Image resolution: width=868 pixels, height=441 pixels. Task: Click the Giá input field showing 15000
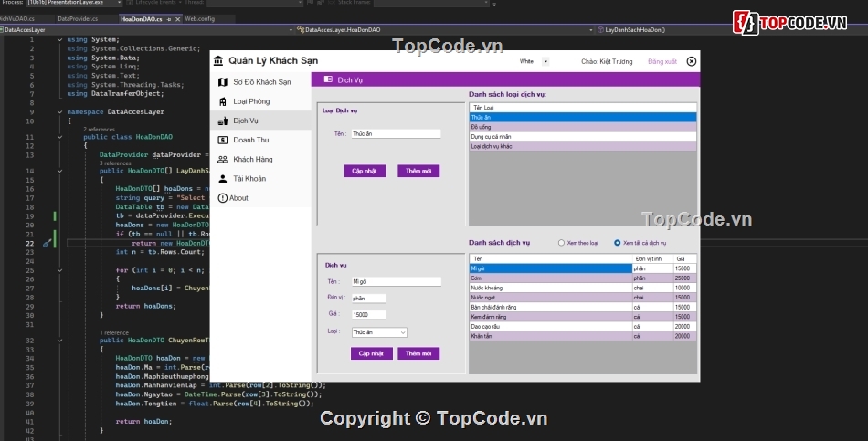368,314
